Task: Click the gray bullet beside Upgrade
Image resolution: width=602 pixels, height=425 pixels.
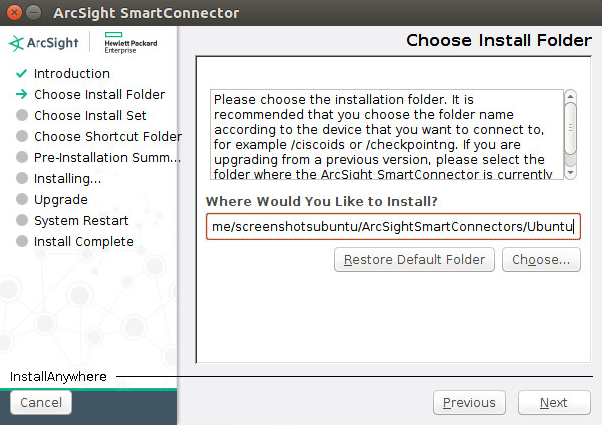Action: 22,200
